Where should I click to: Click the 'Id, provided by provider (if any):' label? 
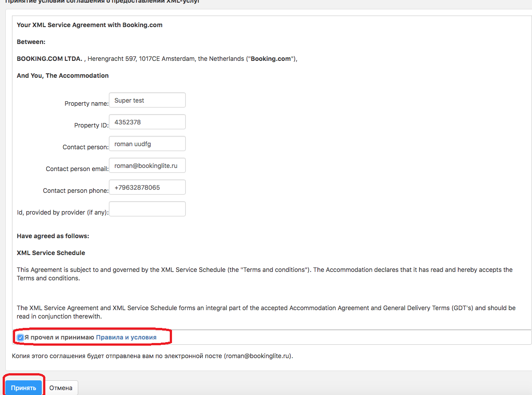pyautogui.click(x=63, y=212)
